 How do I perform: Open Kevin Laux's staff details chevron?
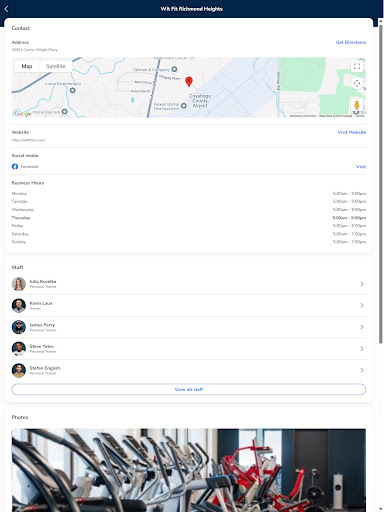tap(362, 305)
